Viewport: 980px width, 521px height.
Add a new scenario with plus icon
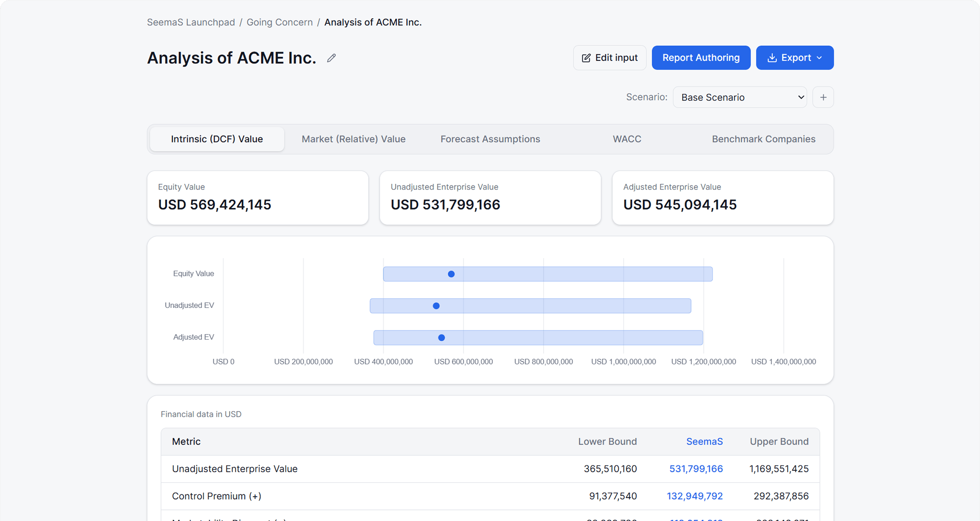pyautogui.click(x=823, y=97)
